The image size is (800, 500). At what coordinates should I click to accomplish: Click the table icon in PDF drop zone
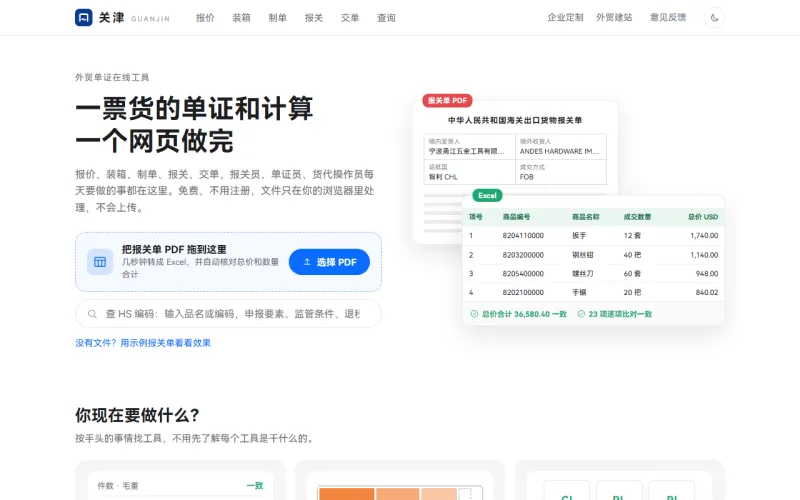coord(100,262)
